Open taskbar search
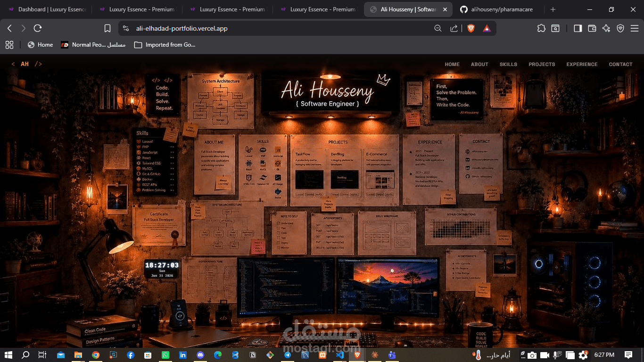Viewport: 644px width, 362px height. [x=25, y=355]
